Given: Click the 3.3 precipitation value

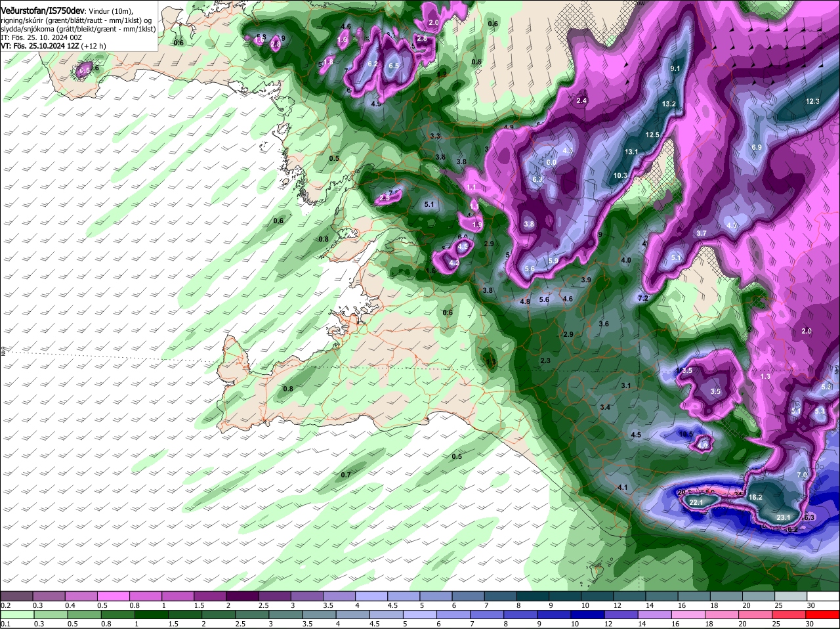Looking at the screenshot, I should 435,136.
